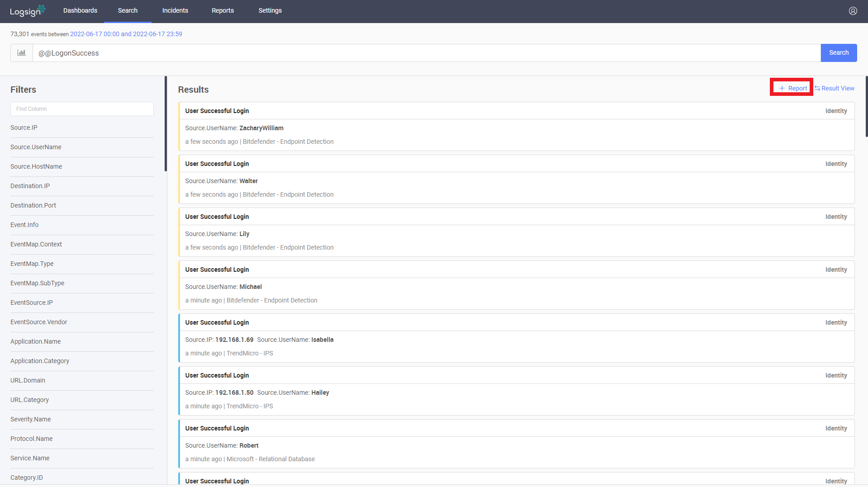Click the IP 192.168.1.50

tap(234, 392)
